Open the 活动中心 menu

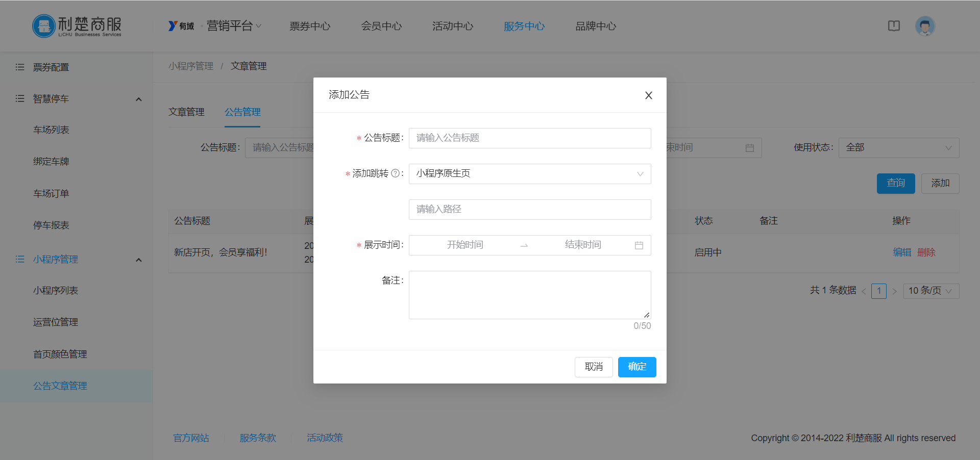tap(453, 26)
